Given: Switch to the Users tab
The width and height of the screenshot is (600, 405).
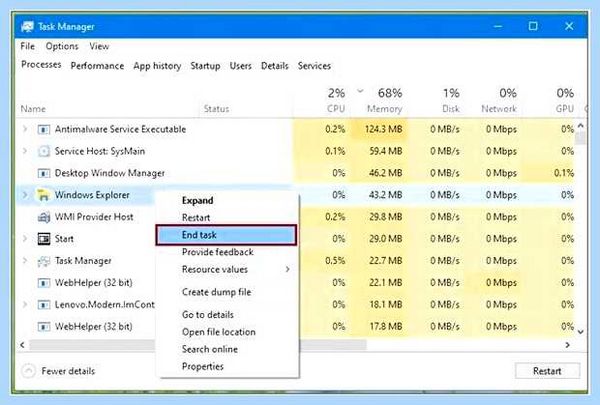Looking at the screenshot, I should 240,66.
